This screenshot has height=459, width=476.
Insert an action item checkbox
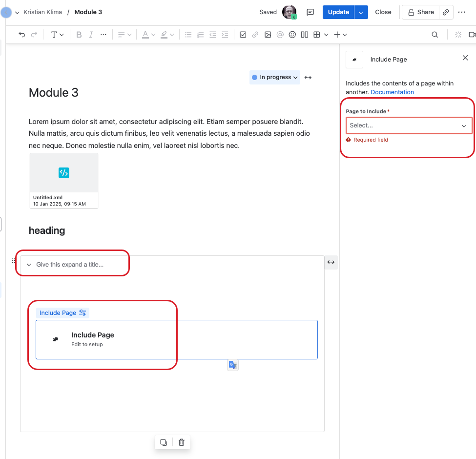243,35
